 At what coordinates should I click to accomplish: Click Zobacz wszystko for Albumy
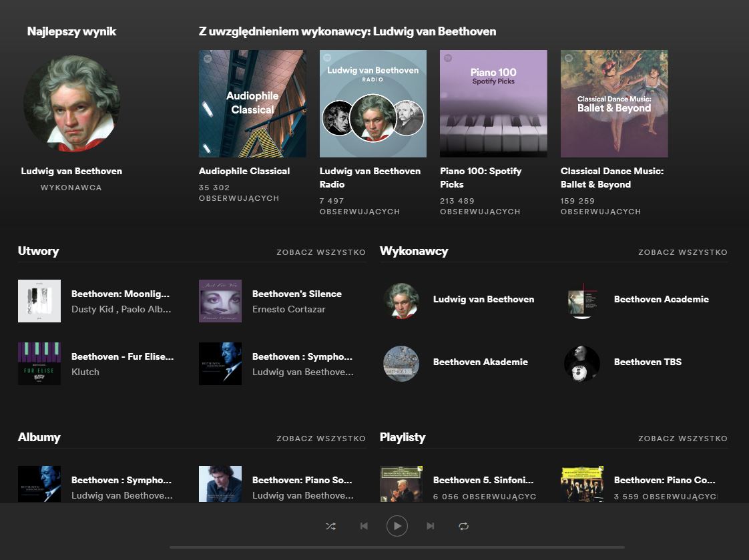321,439
